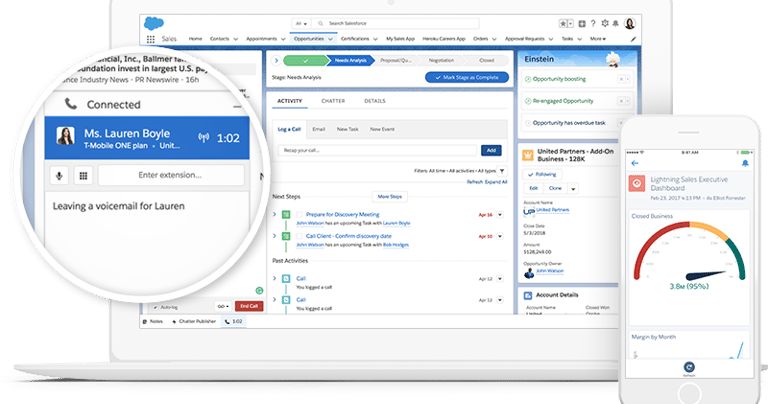
Task: Check the Call Client task checkbox
Action: (x=299, y=236)
